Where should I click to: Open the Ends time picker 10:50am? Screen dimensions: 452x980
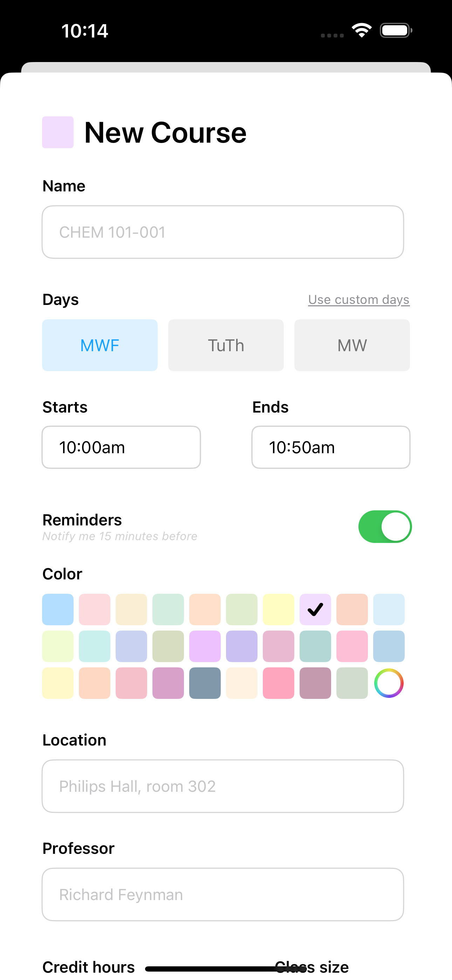coord(331,447)
